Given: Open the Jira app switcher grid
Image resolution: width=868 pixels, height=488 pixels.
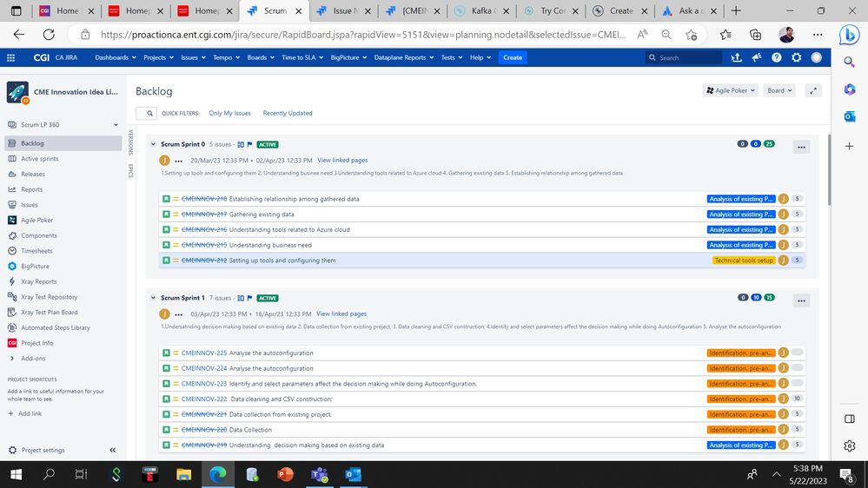Looking at the screenshot, I should pos(10,57).
